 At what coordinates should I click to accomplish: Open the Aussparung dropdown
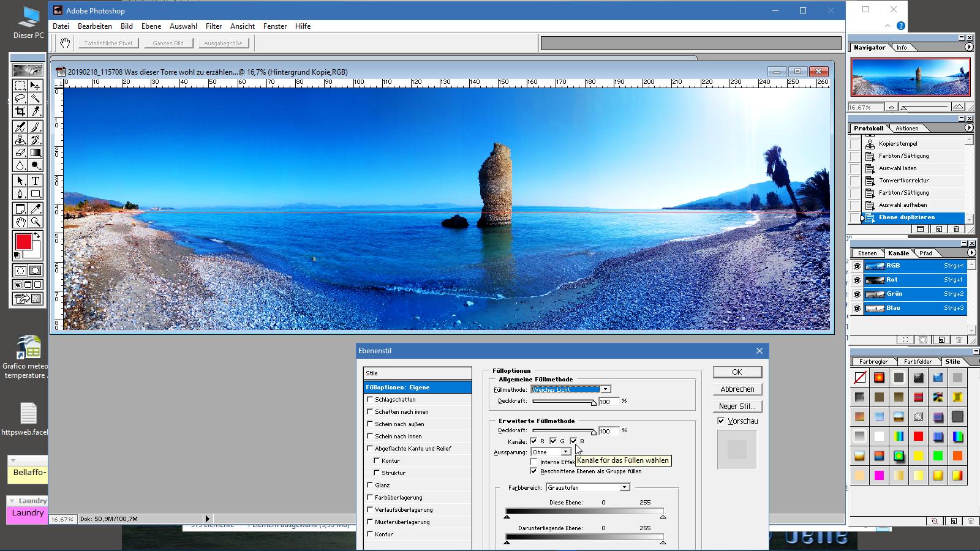point(565,452)
